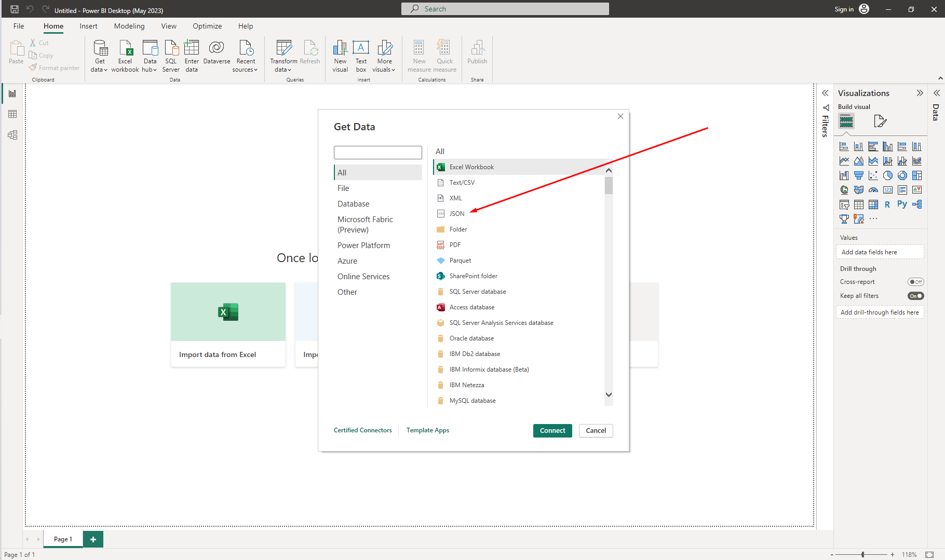Select the Donut chart visual icon

(902, 176)
